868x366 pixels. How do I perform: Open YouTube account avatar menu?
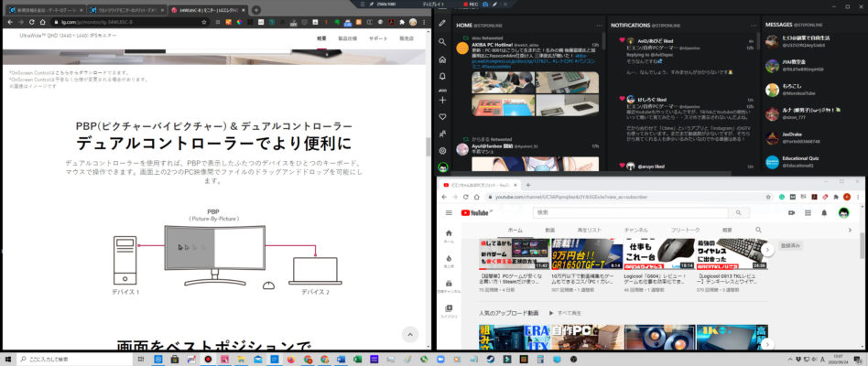click(843, 213)
